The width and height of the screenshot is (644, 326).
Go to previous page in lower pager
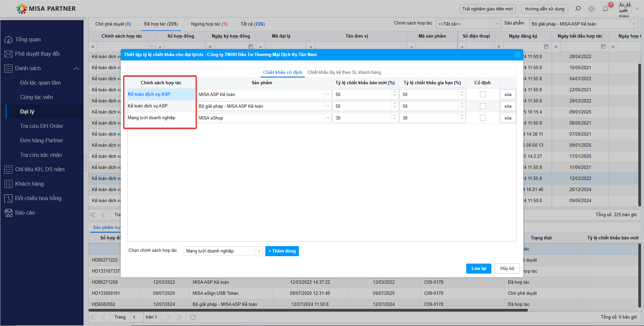pos(103,317)
